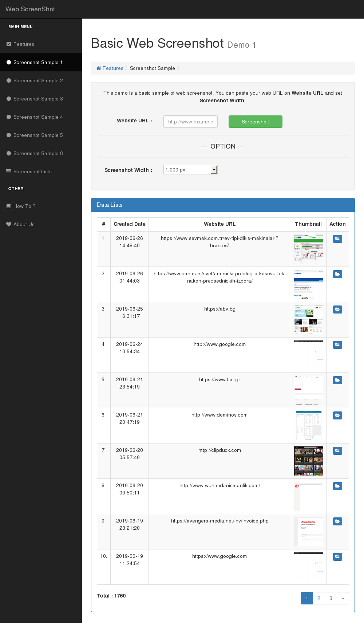Click the list icon beside Screenshot Lists
Image resolution: width=364 pixels, height=623 pixels.
coord(9,171)
